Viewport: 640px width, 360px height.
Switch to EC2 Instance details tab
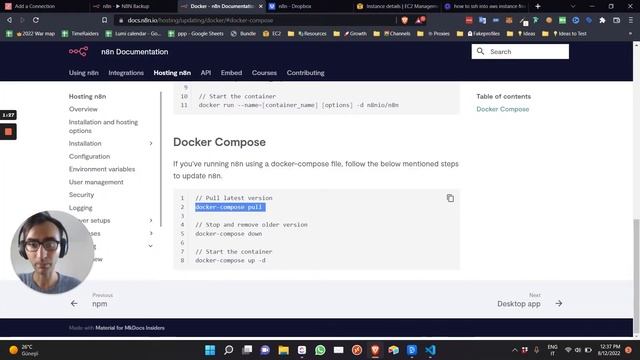(x=398, y=6)
